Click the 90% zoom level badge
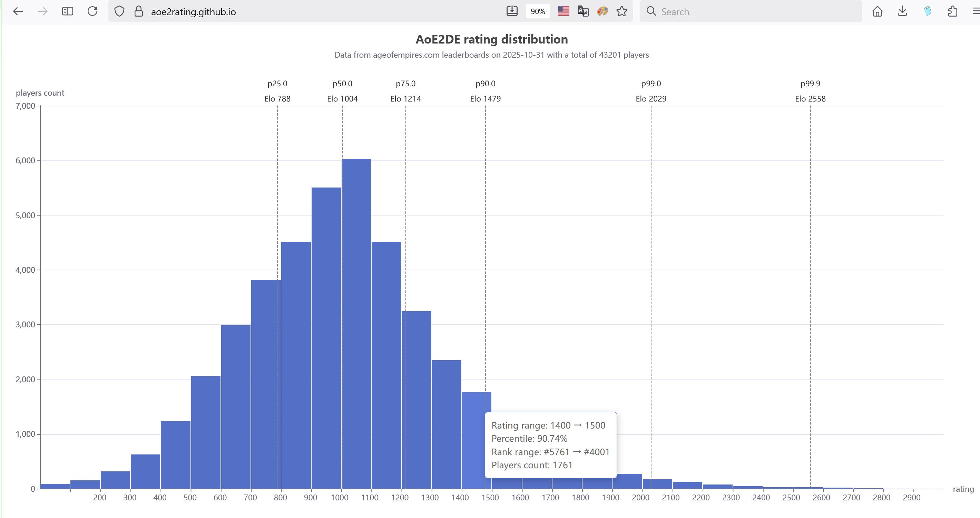The image size is (980, 518). [538, 11]
